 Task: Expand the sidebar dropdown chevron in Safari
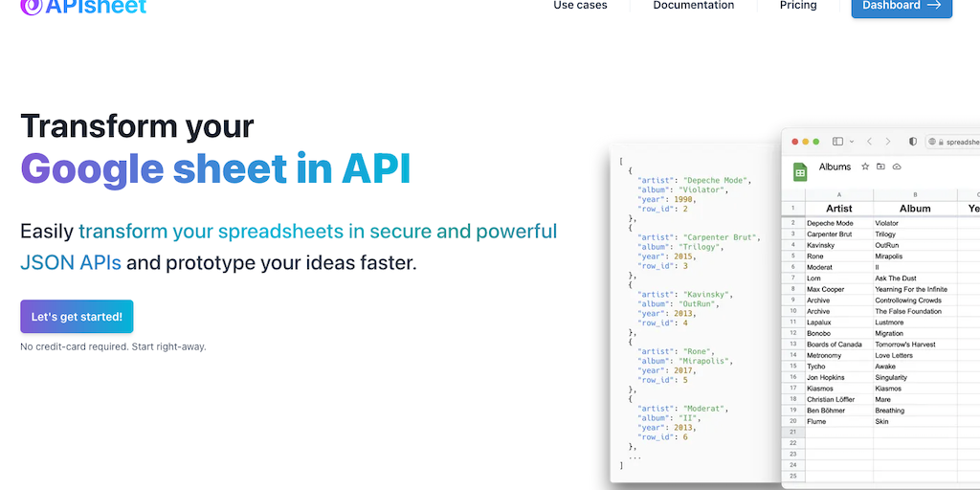(x=850, y=142)
